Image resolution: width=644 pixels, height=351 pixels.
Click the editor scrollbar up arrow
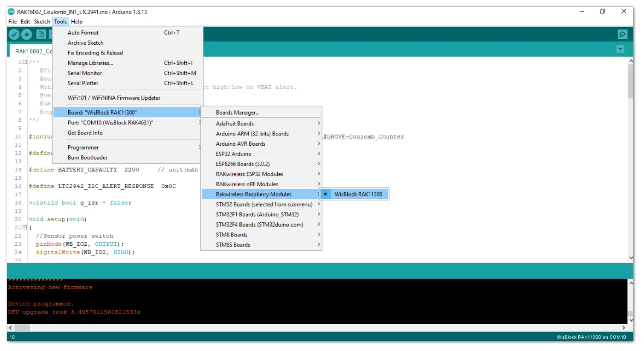[x=630, y=61]
